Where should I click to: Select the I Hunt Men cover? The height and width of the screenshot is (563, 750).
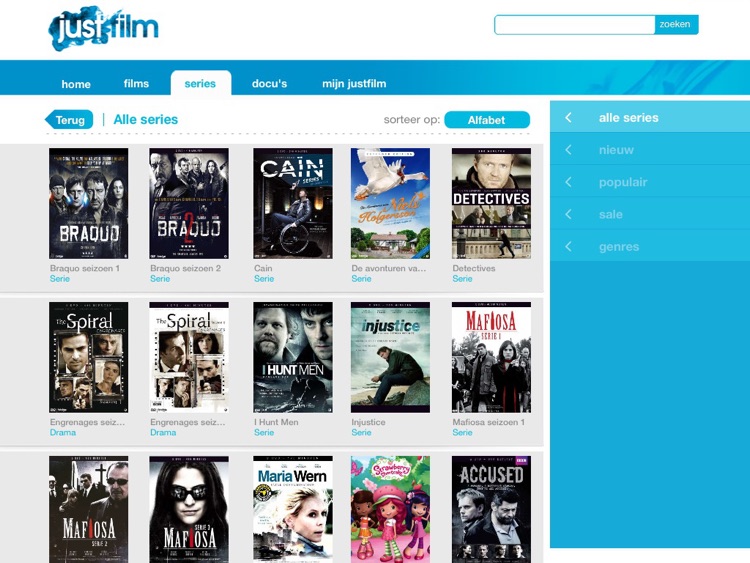tap(292, 357)
